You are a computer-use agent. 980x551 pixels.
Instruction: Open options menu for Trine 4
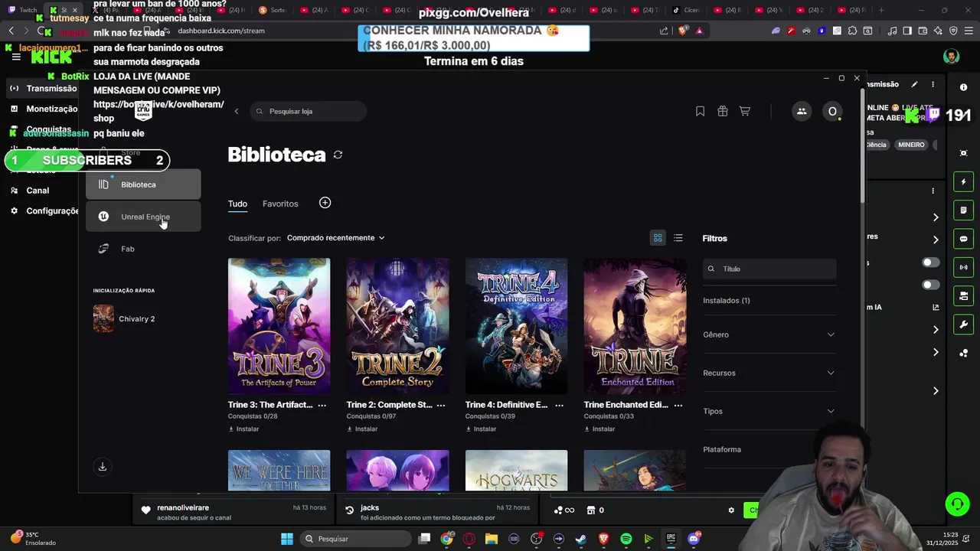point(559,405)
